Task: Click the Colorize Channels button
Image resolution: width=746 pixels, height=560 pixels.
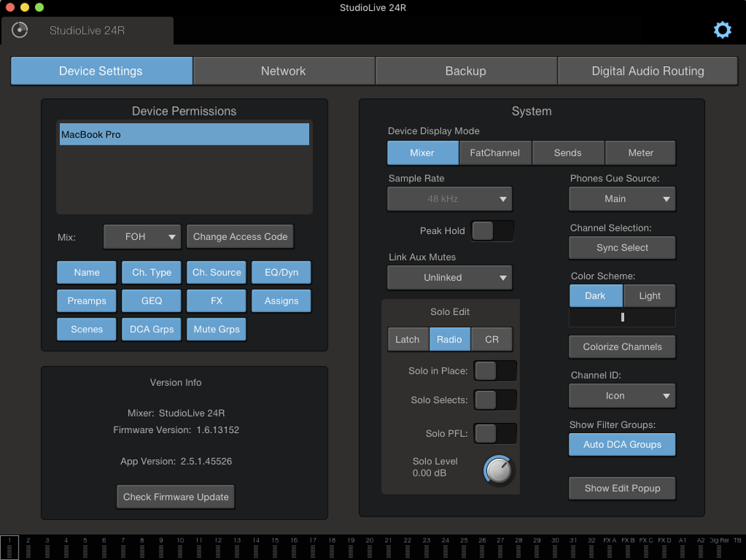Action: pos(622,348)
